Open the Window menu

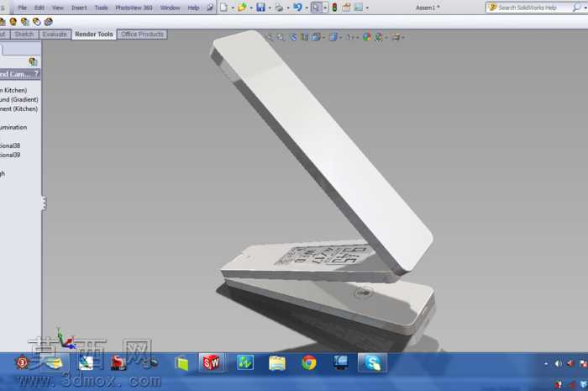point(170,8)
